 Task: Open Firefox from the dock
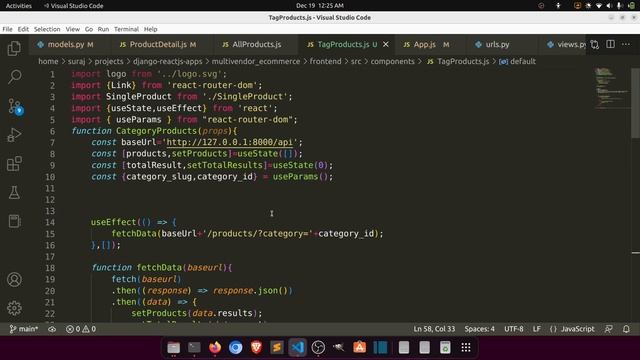coord(215,347)
